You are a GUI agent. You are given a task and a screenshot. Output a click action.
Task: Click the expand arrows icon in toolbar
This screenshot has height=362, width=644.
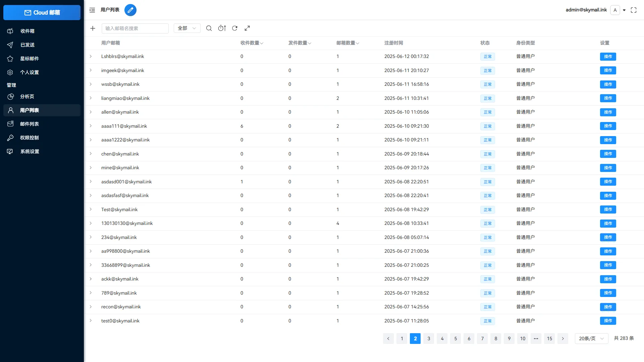click(247, 28)
